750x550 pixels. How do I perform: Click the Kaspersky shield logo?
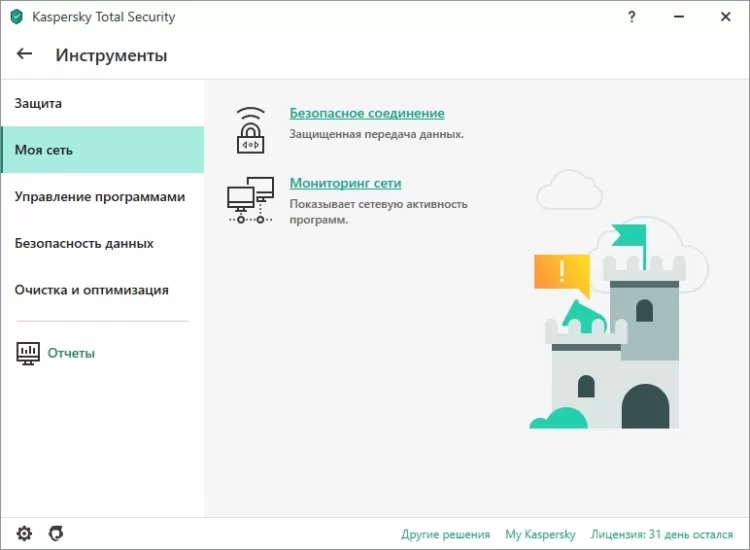coord(17,17)
